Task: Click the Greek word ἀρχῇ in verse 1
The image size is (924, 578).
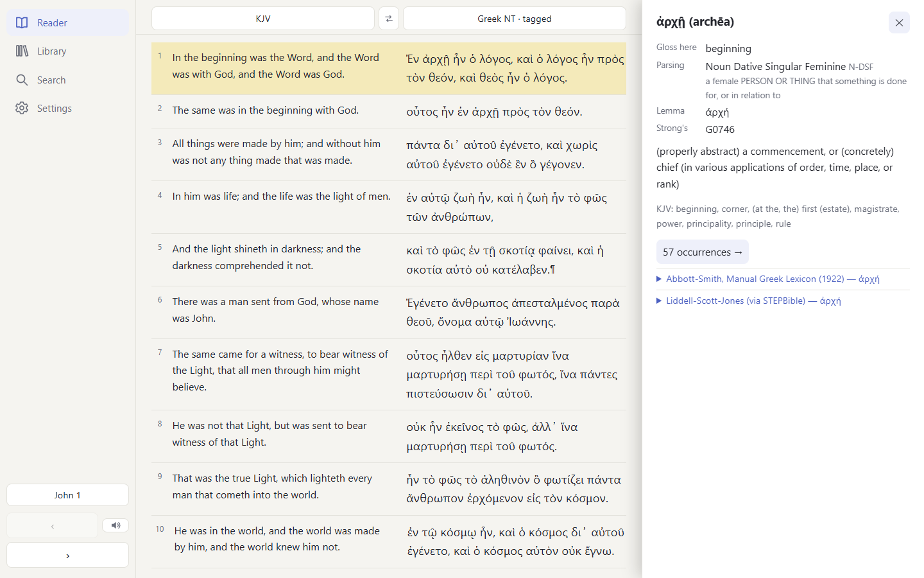Action: pyautogui.click(x=436, y=59)
